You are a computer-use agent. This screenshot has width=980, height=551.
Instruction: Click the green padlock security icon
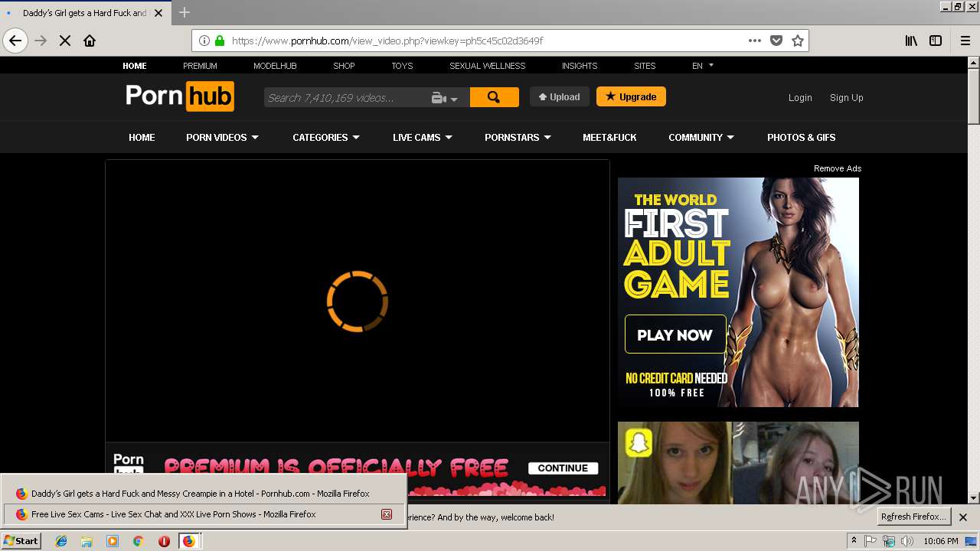[220, 41]
